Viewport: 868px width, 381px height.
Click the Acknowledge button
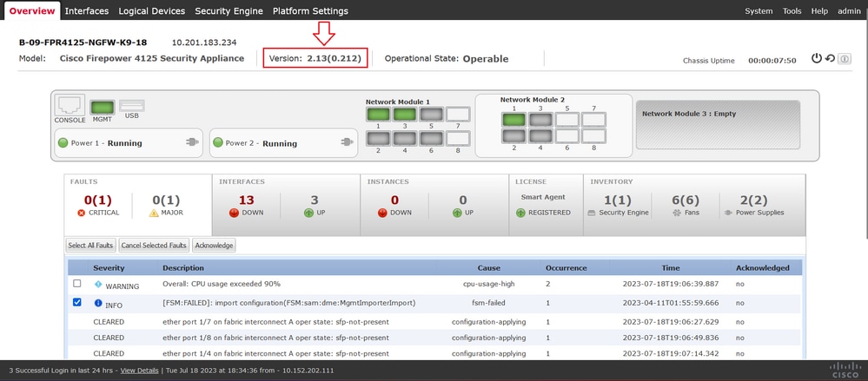click(x=215, y=245)
